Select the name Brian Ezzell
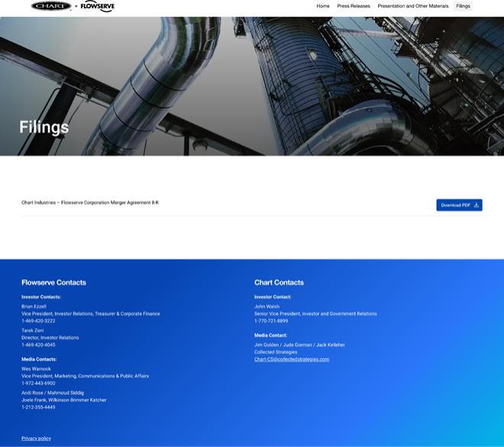Image resolution: width=504 pixels, height=447 pixels. click(34, 306)
